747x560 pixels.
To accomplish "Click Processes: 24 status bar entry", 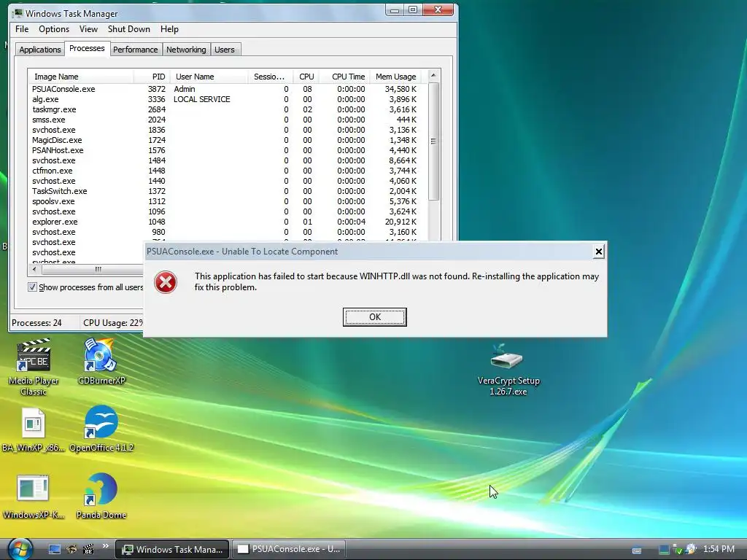I will (x=36, y=323).
